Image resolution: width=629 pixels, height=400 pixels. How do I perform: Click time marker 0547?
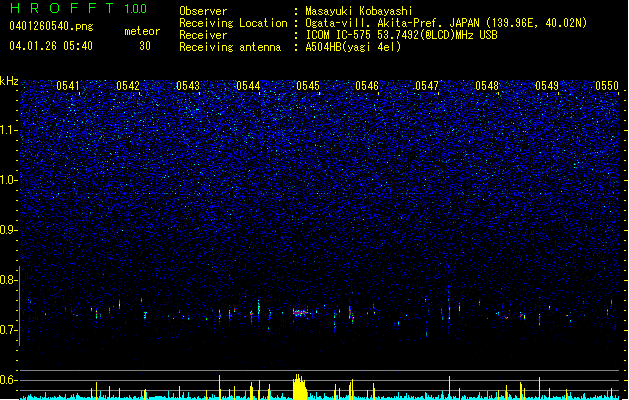tap(427, 86)
